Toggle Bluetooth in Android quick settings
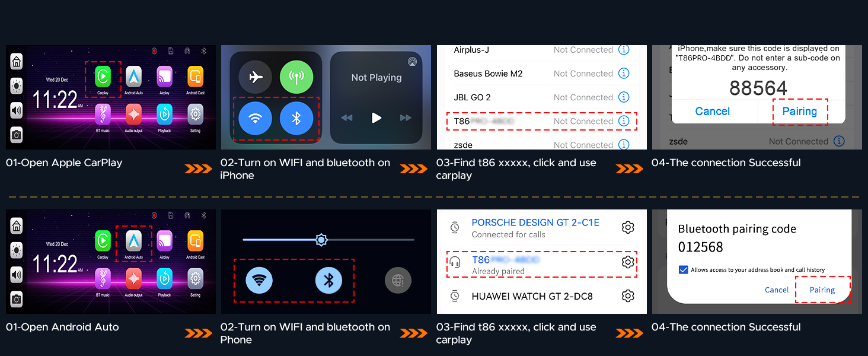The height and width of the screenshot is (356, 868). [x=328, y=280]
